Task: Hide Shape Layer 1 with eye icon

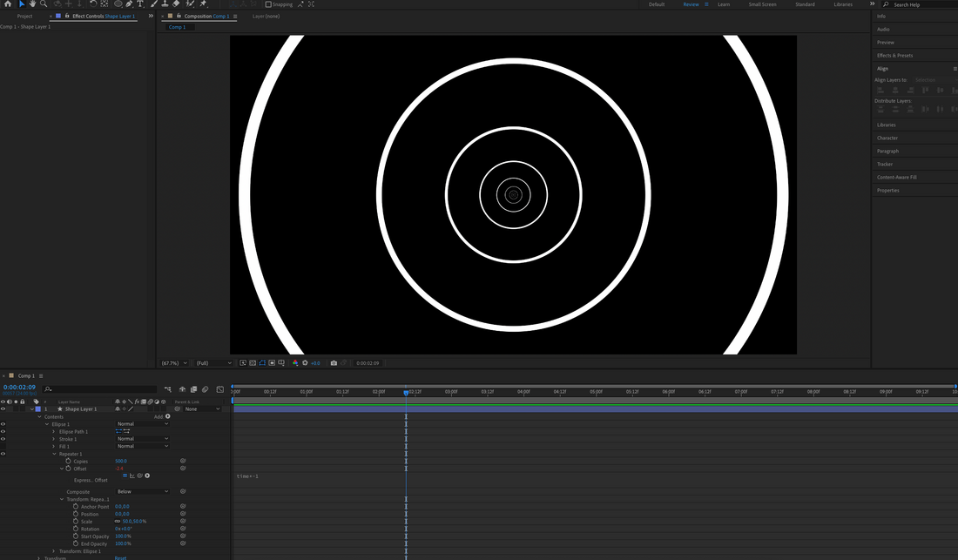Action: tap(3, 408)
